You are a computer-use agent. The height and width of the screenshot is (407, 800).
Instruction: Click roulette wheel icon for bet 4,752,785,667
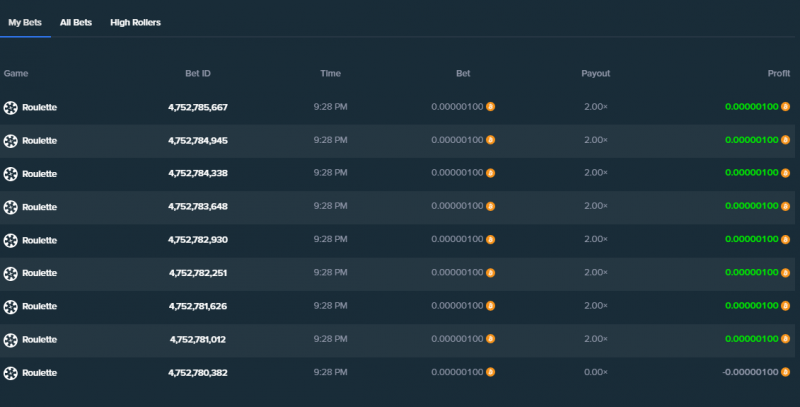11,108
